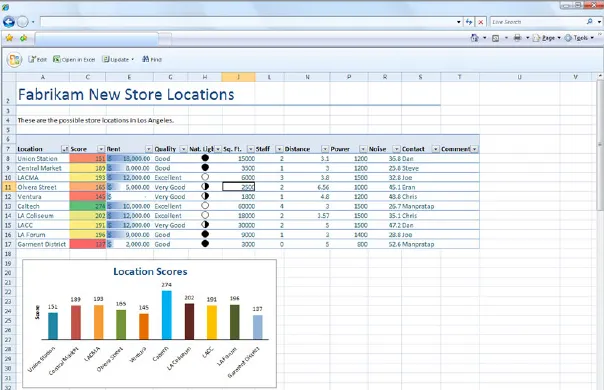Open the Print options dropdown arrow

click(527, 38)
